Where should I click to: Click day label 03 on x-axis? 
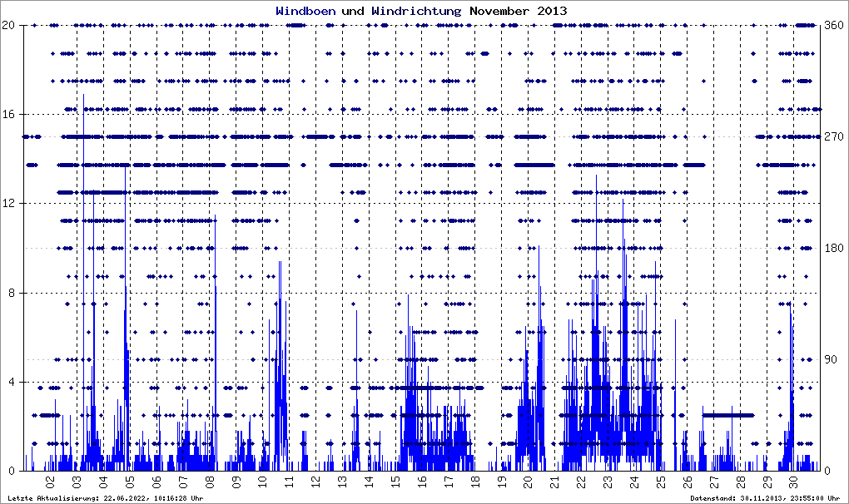[77, 482]
